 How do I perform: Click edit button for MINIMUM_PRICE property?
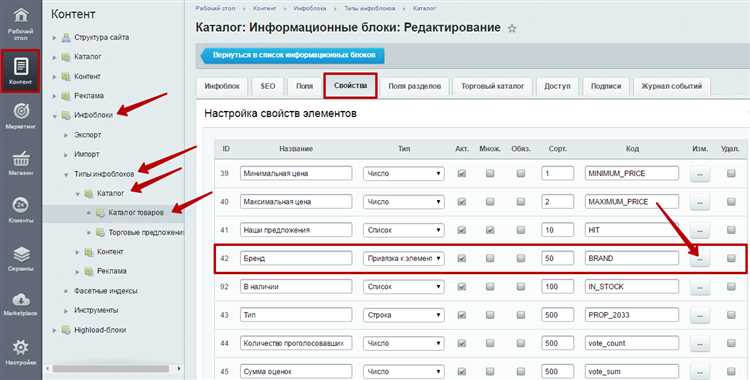699,174
